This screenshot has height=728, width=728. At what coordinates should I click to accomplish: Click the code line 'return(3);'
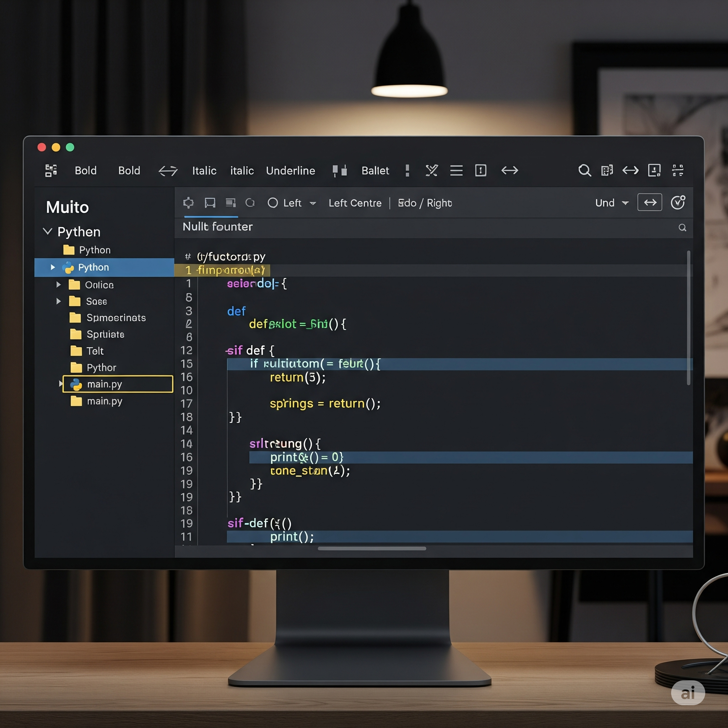[298, 377]
